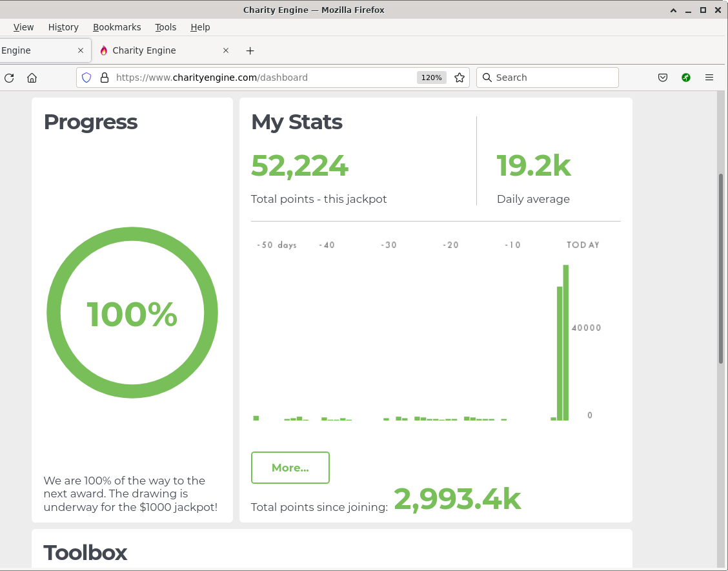The width and height of the screenshot is (728, 571).
Task: Click the flame favicon on active tab
Action: (x=103, y=50)
